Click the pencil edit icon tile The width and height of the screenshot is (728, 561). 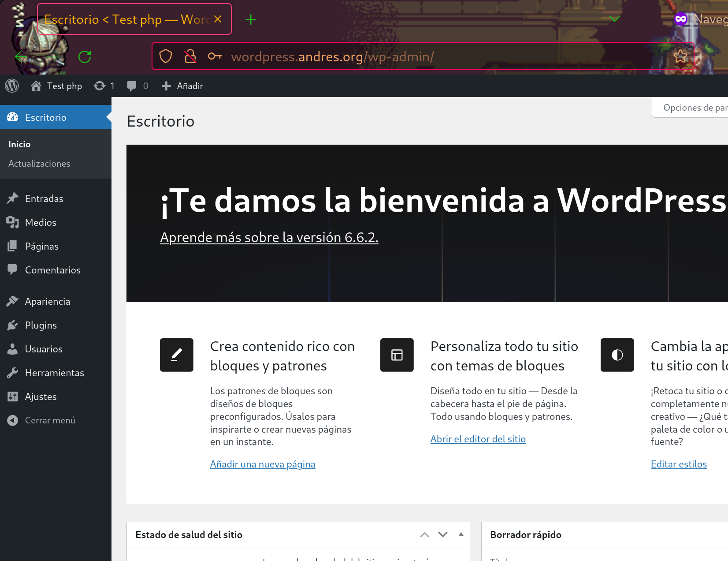[x=177, y=355]
